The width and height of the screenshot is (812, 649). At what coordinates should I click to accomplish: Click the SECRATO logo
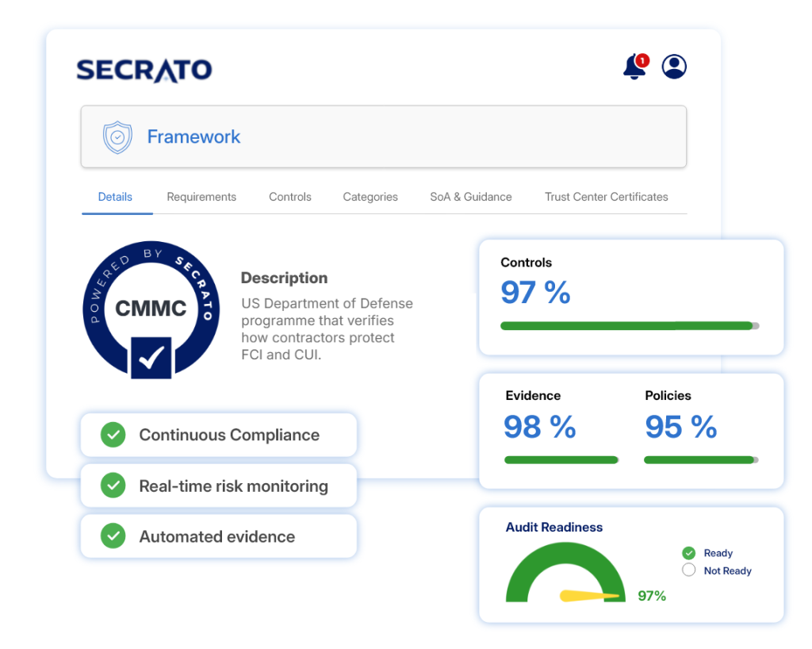(144, 71)
